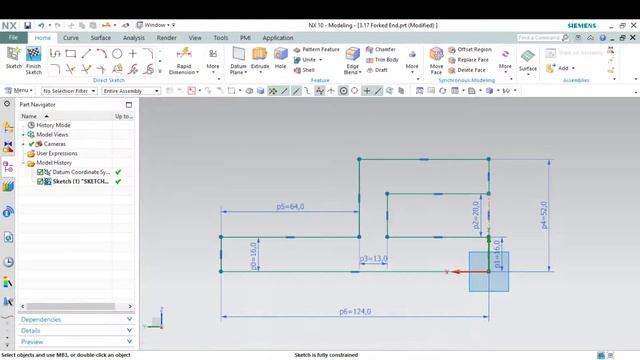Maximize the Part Navigator panel
The image size is (640, 360).
129,105
